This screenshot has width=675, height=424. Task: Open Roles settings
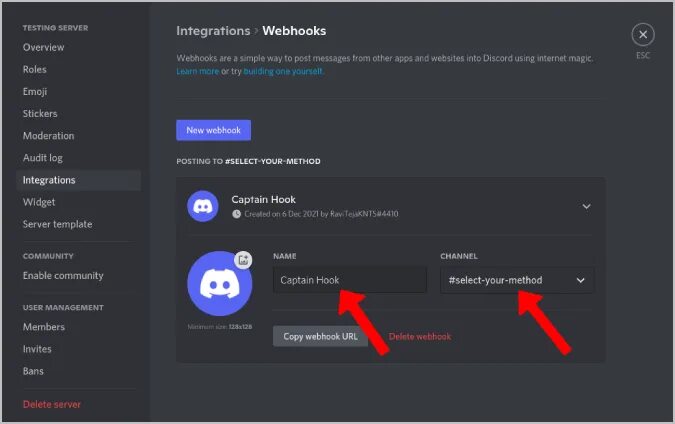(34, 69)
